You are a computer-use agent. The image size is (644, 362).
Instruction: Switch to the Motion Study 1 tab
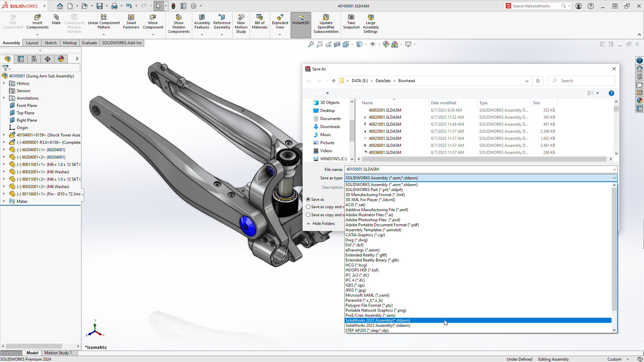point(58,353)
